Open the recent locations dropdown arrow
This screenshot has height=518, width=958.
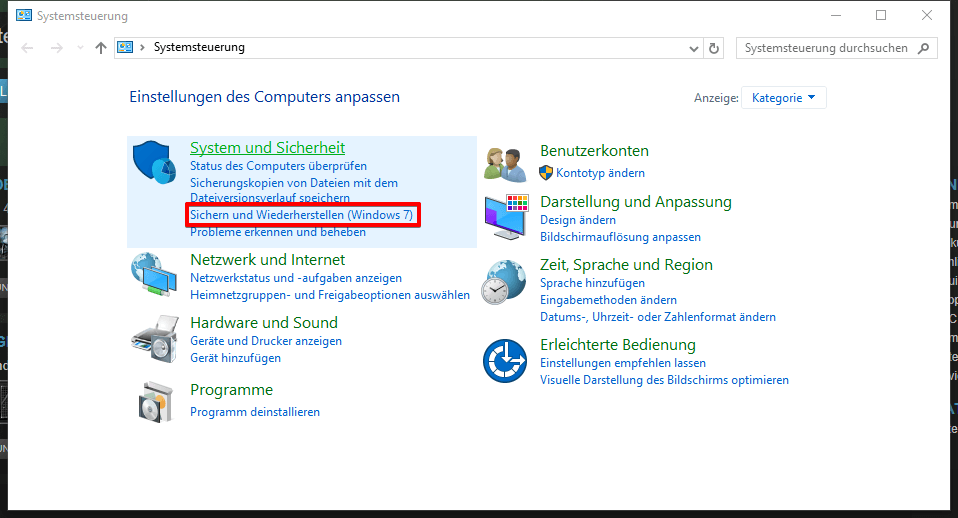pyautogui.click(x=80, y=48)
